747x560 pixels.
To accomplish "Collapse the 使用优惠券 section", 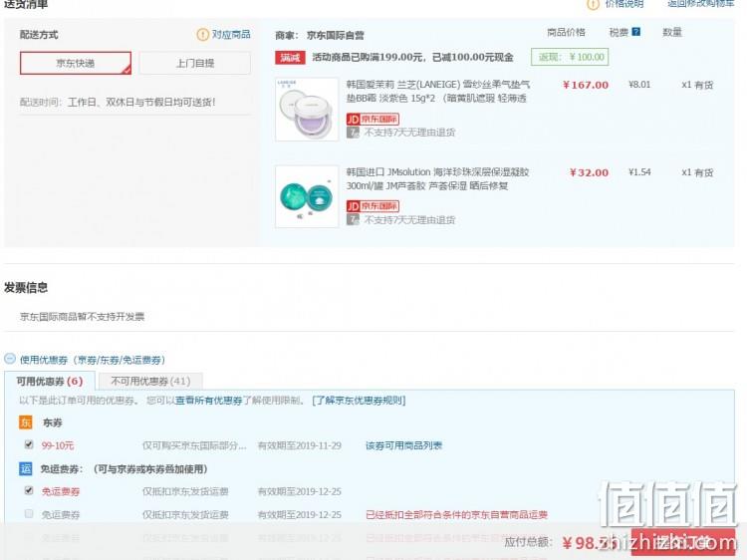I will pos(10,359).
